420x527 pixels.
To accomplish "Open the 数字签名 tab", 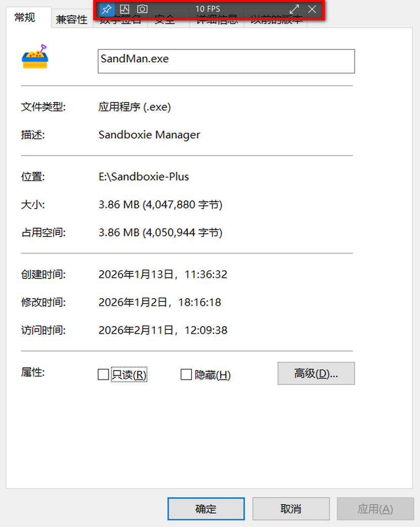I will (120, 23).
